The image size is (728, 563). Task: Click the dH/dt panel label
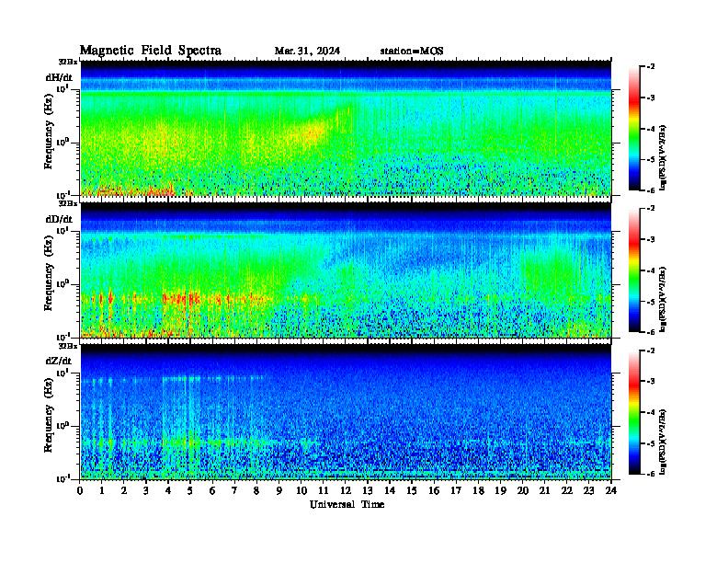59,78
